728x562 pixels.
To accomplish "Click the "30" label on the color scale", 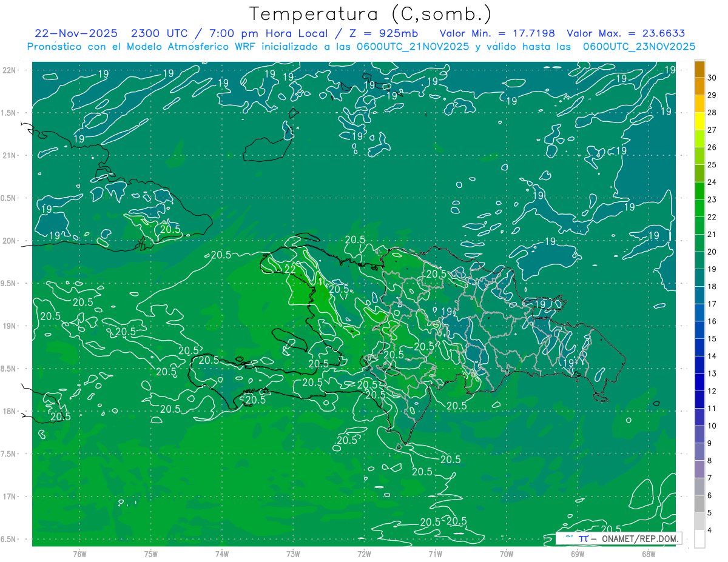I will pyautogui.click(x=712, y=78).
